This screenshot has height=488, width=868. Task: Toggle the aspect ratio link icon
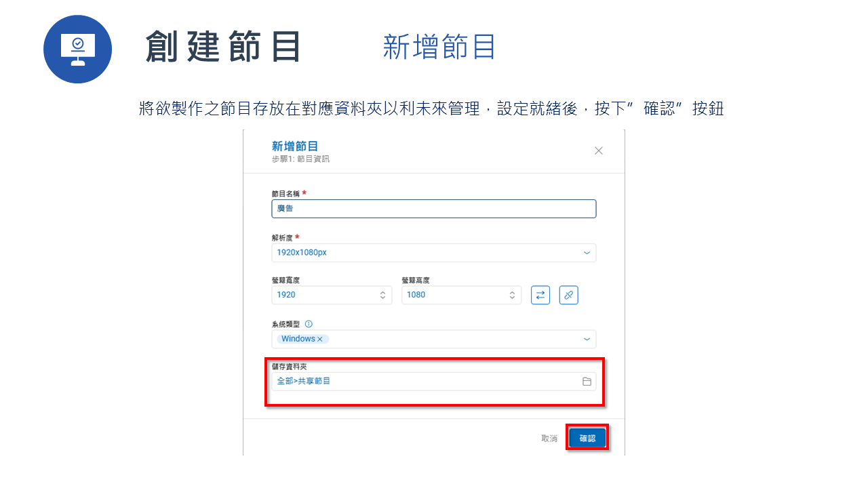pyautogui.click(x=568, y=295)
